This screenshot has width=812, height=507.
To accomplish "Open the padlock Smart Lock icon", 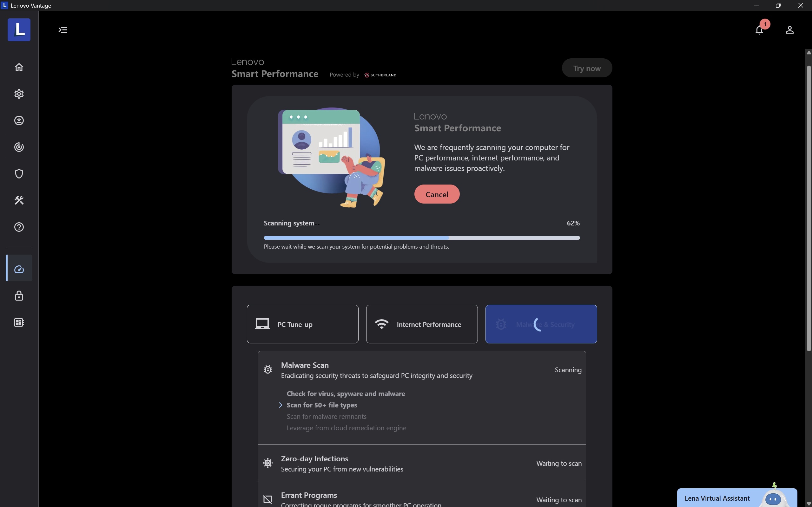I will [19, 296].
